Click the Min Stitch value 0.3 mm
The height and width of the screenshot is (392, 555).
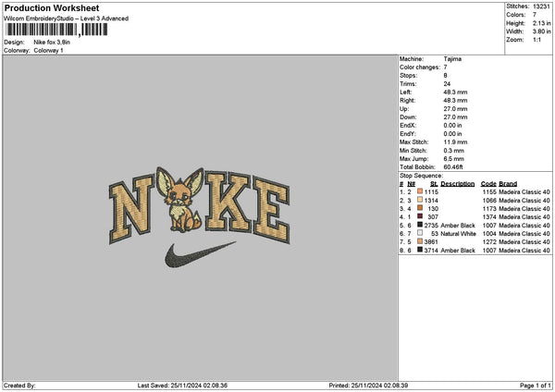[453, 151]
